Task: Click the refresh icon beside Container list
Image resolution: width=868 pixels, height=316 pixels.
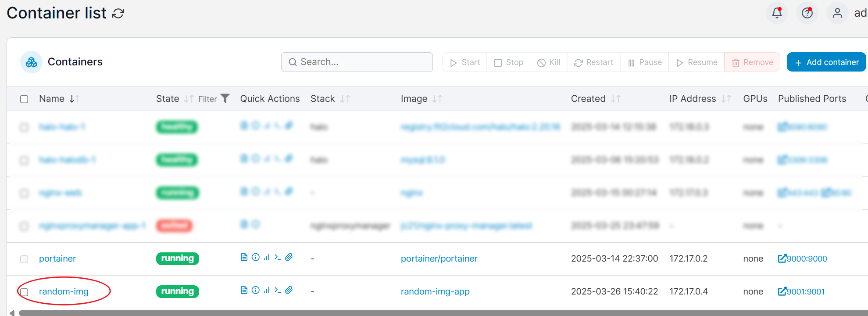Action: point(118,14)
